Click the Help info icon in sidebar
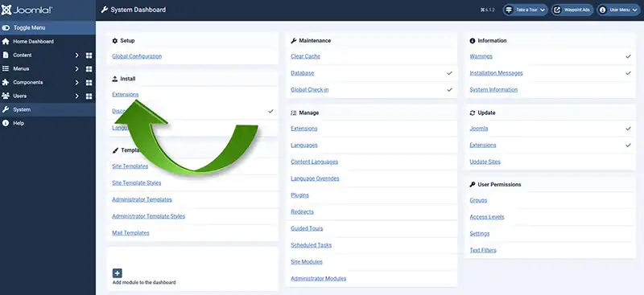The height and width of the screenshot is (295, 644). pos(6,123)
